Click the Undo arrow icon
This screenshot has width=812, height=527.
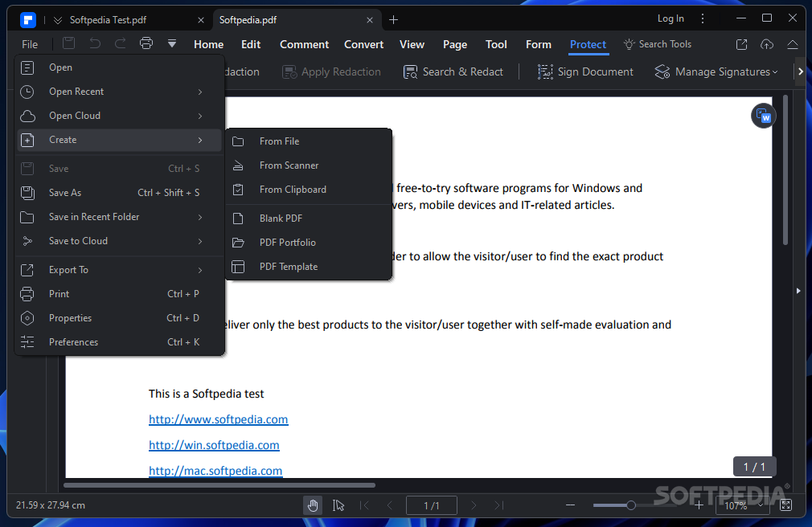tap(95, 43)
